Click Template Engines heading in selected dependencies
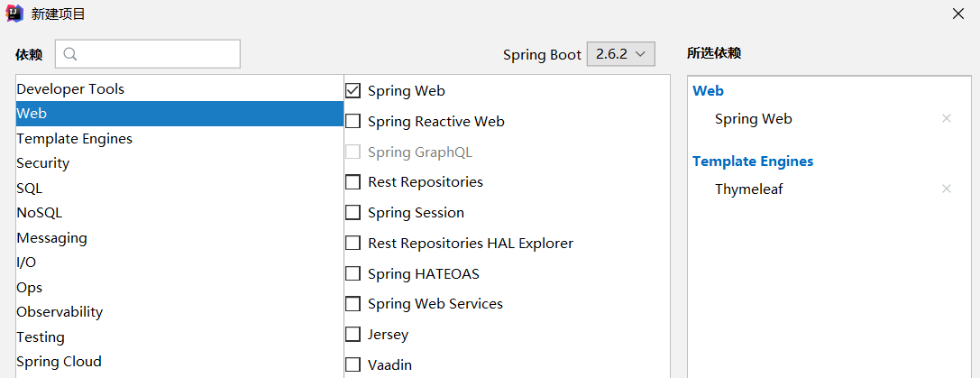The image size is (980, 378). (753, 161)
